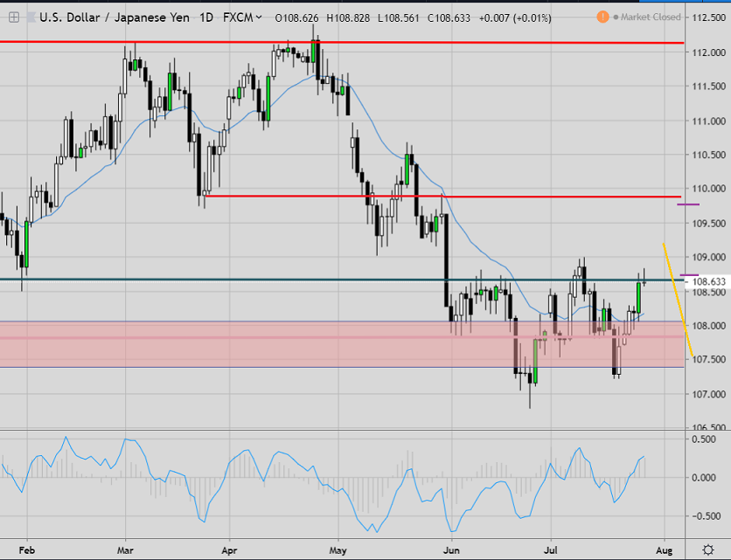Select the teal horizontal line at 108.633
731x560 pixels.
[342, 280]
